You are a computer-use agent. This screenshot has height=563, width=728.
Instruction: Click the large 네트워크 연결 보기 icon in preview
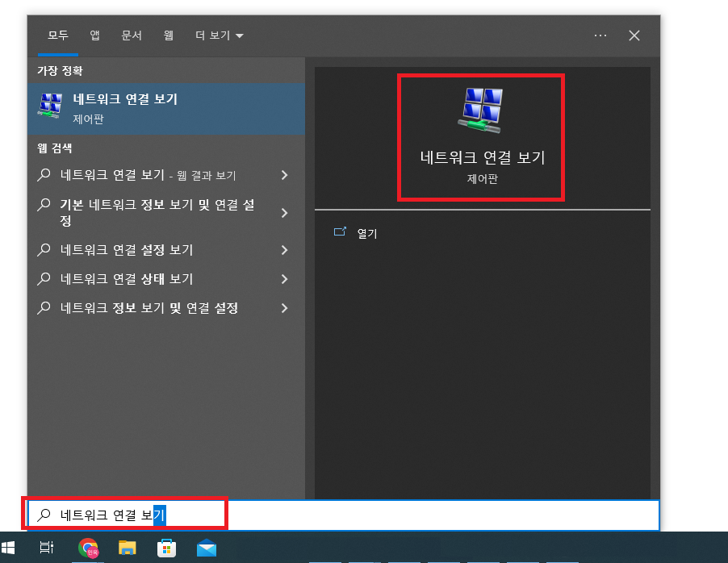pos(482,110)
